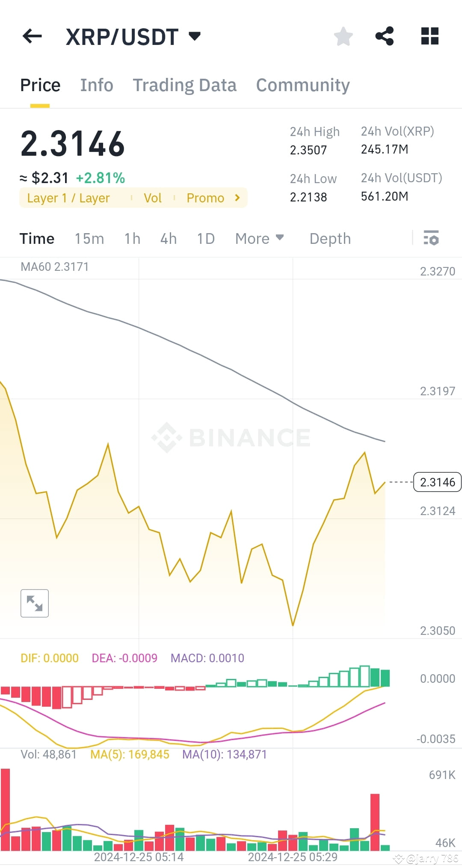This screenshot has height=868, width=462.
Task: Switch to the Info tab
Action: pyautogui.click(x=96, y=85)
